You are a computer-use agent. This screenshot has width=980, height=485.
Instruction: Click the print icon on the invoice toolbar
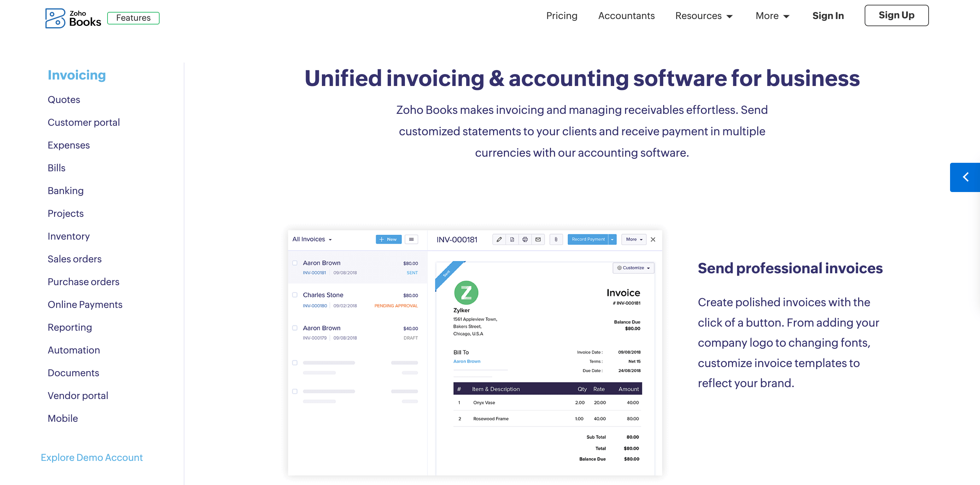click(x=525, y=240)
